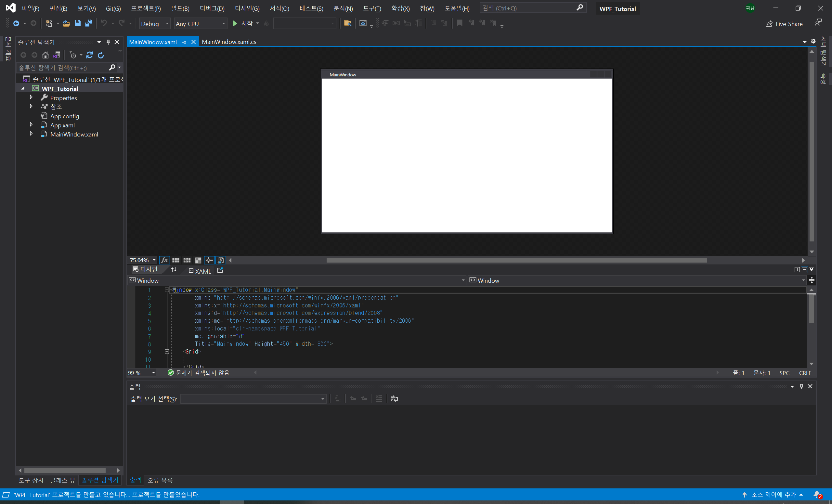Screen dimensions: 832x504
Task: Click the Start debugging play icon
Action: [235, 23]
